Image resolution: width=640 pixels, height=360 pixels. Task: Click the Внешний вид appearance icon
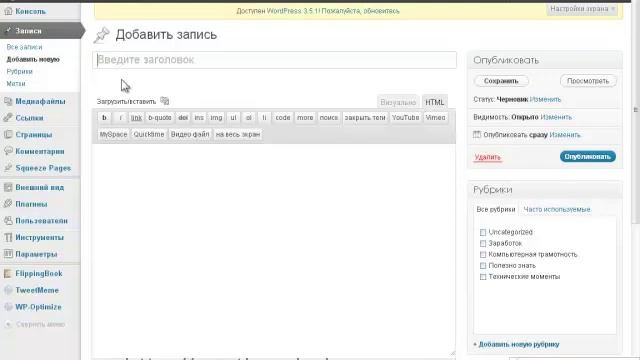click(8, 187)
